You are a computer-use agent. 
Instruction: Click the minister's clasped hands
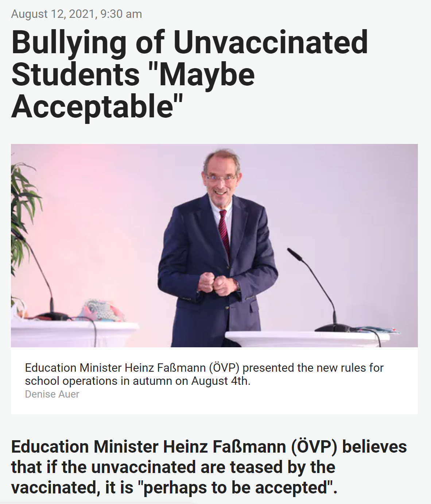[x=215, y=283]
